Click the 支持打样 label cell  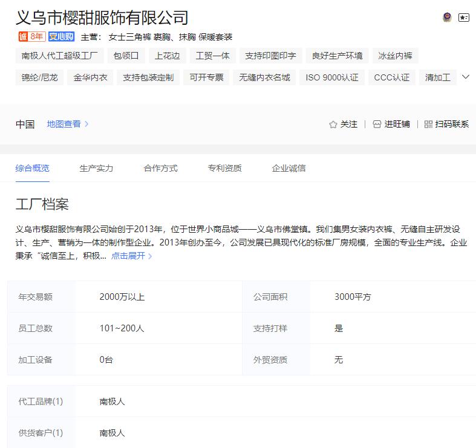[x=276, y=328]
